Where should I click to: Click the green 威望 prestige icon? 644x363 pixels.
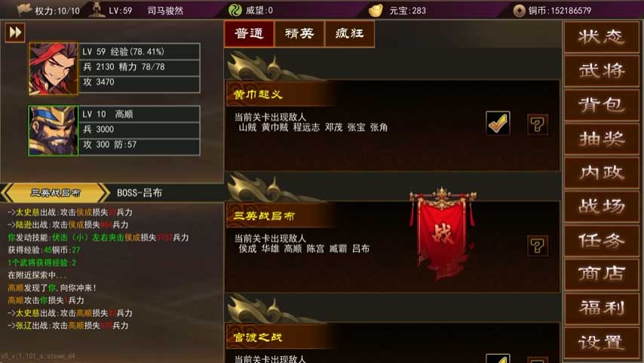235,11
